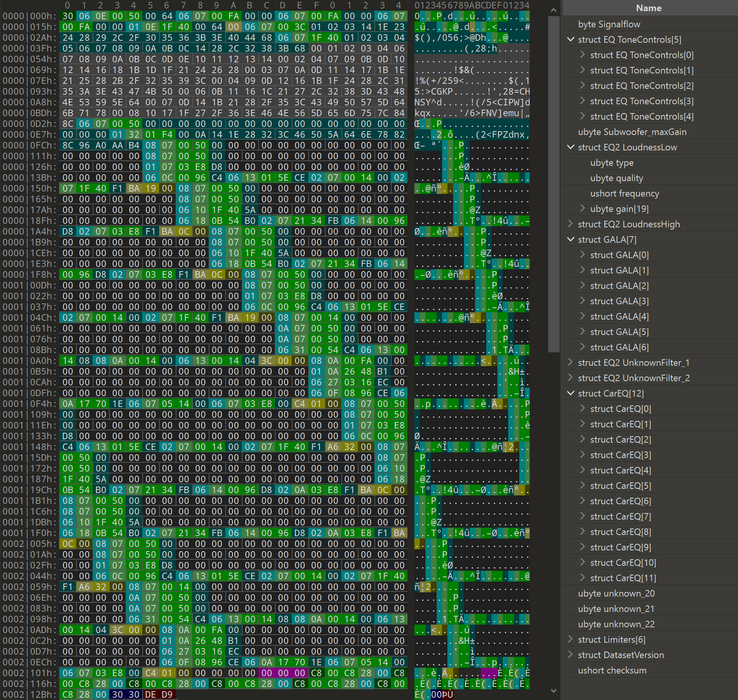Collapse the struct CarEQ[12] node

click(x=570, y=393)
